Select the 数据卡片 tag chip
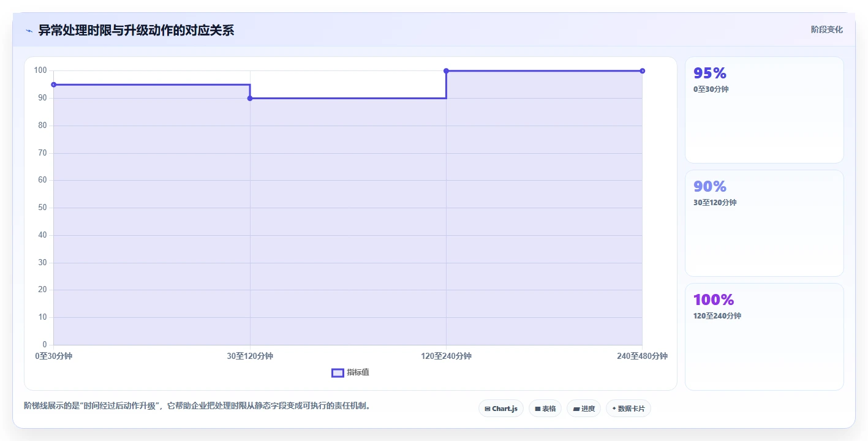868x441 pixels. point(628,409)
